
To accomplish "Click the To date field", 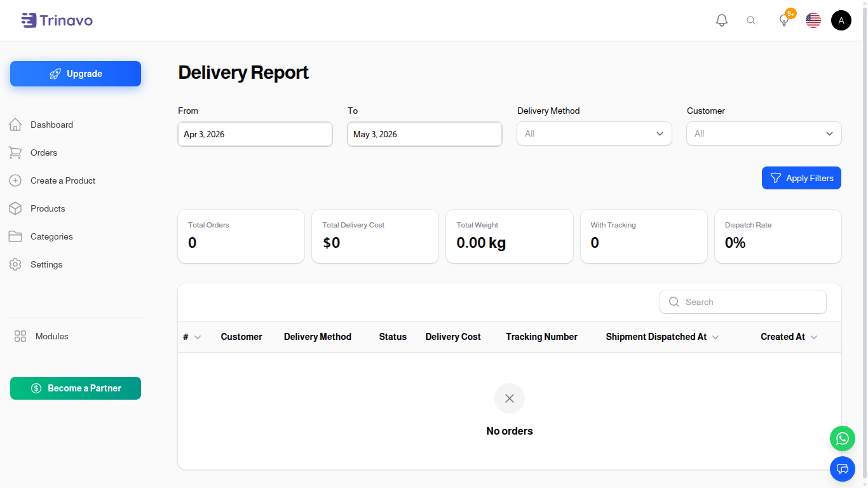I will [424, 134].
